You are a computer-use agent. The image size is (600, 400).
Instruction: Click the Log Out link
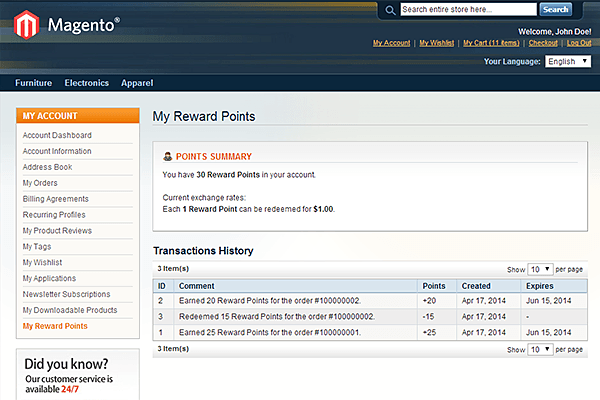coord(579,43)
